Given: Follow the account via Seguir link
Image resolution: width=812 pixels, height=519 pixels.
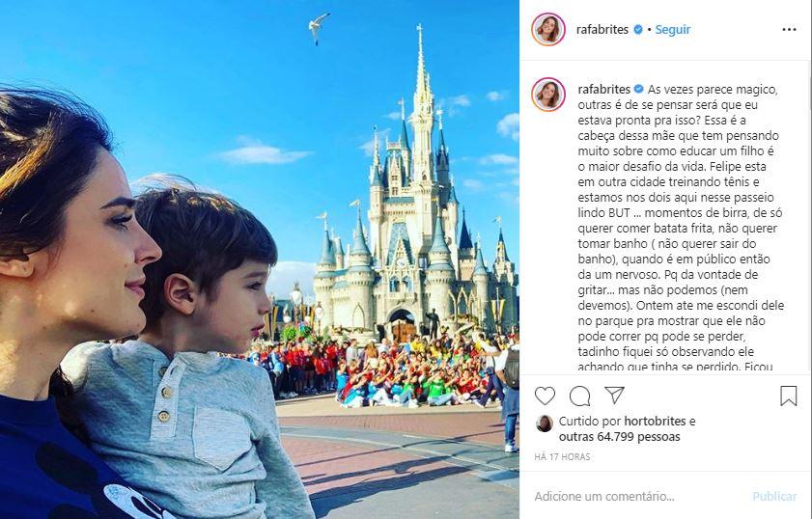Looking at the screenshot, I should (673, 30).
